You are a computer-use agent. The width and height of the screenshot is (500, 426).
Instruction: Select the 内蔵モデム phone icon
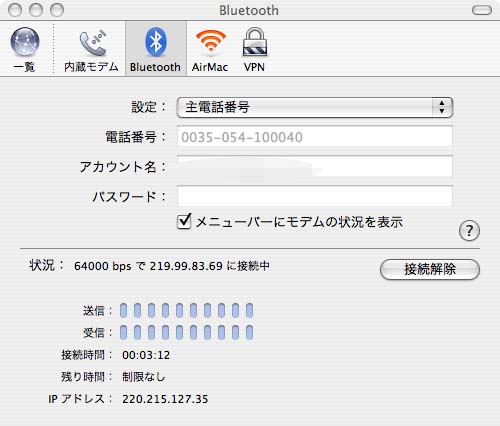pyautogui.click(x=93, y=43)
